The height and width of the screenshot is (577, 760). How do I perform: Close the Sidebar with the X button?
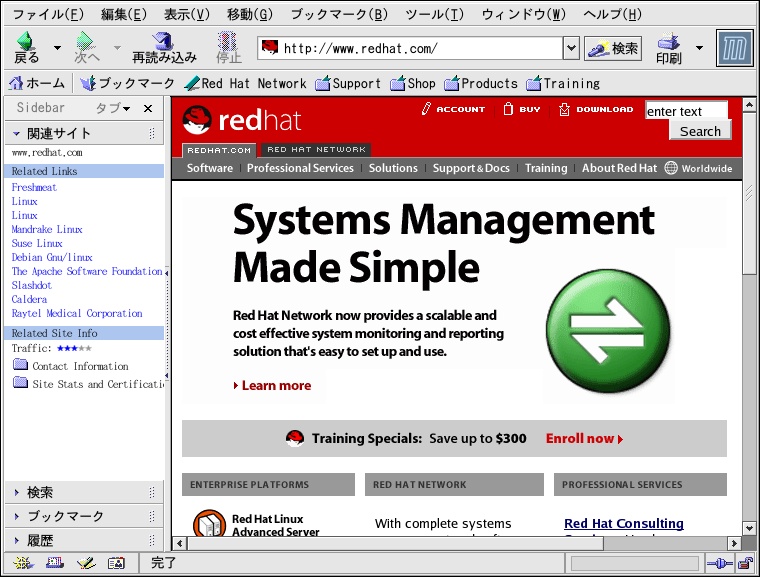(x=148, y=108)
